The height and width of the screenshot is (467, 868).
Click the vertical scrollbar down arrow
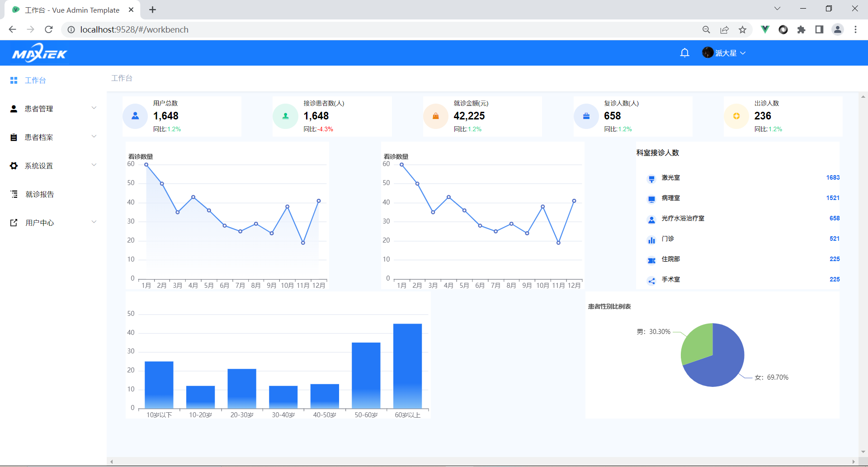coord(863,452)
